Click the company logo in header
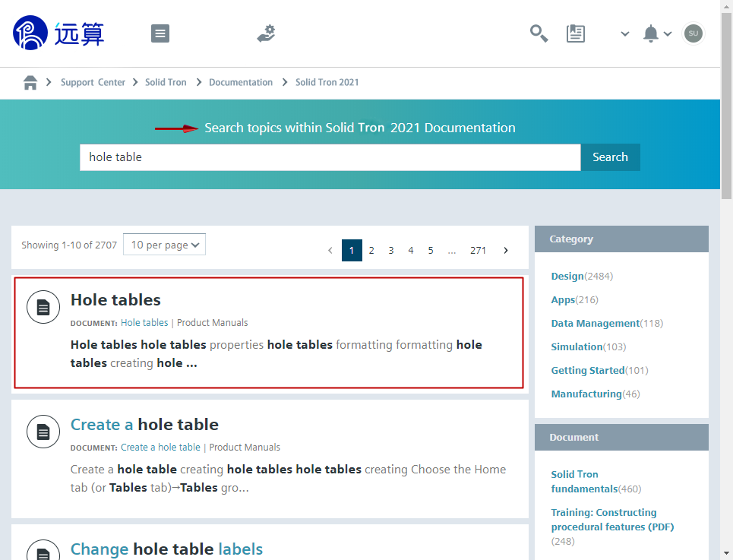 pyautogui.click(x=58, y=33)
